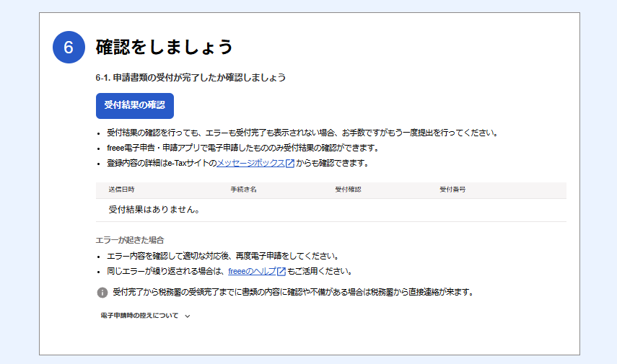Click the エラーが起きた場合 heading
Screen dimensions: 617x364
click(130, 240)
